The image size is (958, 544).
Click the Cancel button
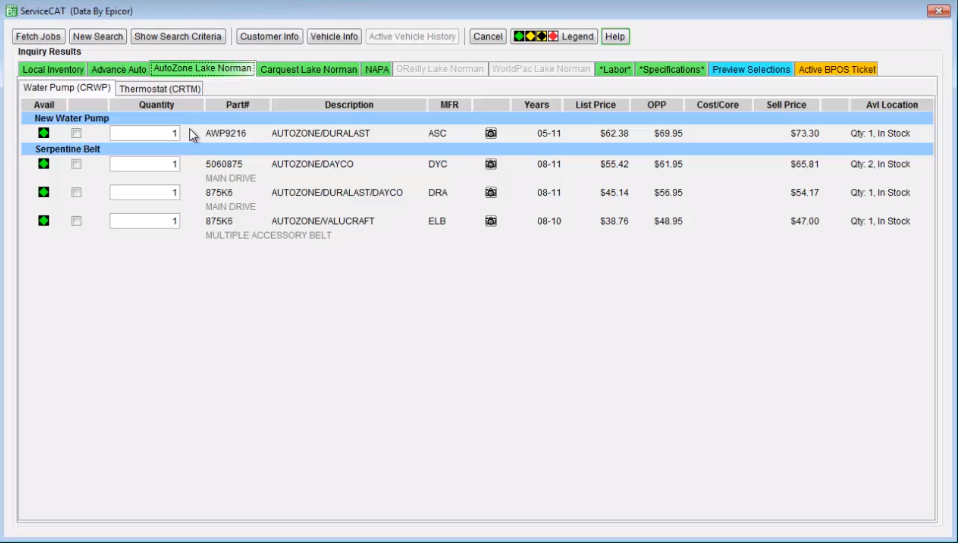point(488,37)
